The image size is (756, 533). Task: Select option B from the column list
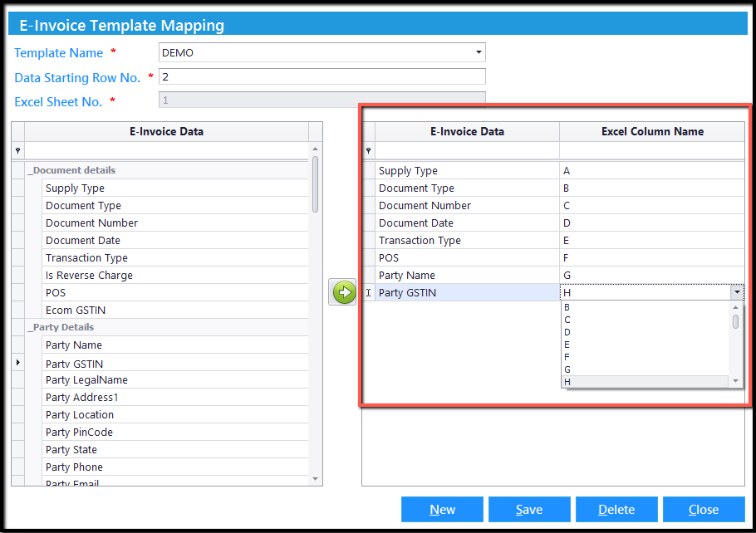coord(567,307)
